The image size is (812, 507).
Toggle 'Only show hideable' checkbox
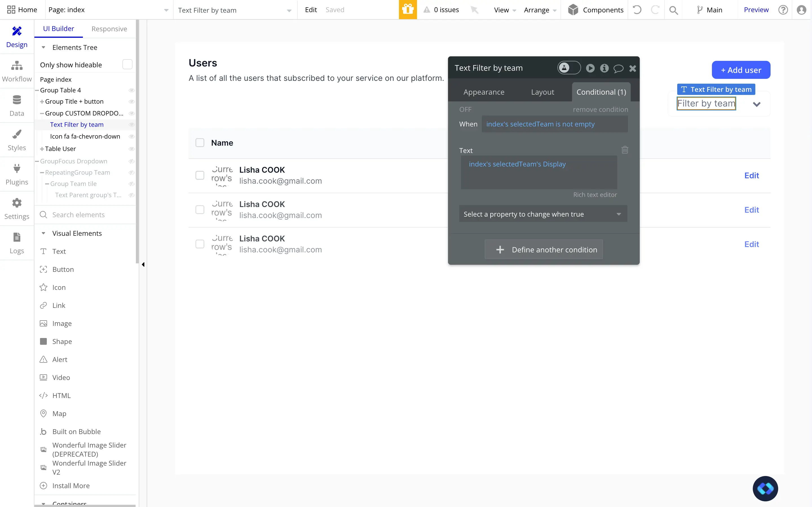(128, 64)
